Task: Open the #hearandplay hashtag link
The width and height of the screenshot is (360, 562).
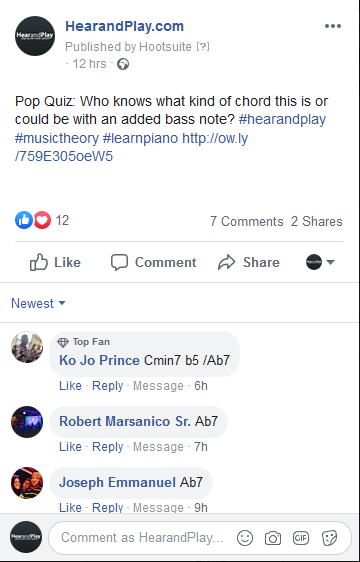Action: (282, 119)
